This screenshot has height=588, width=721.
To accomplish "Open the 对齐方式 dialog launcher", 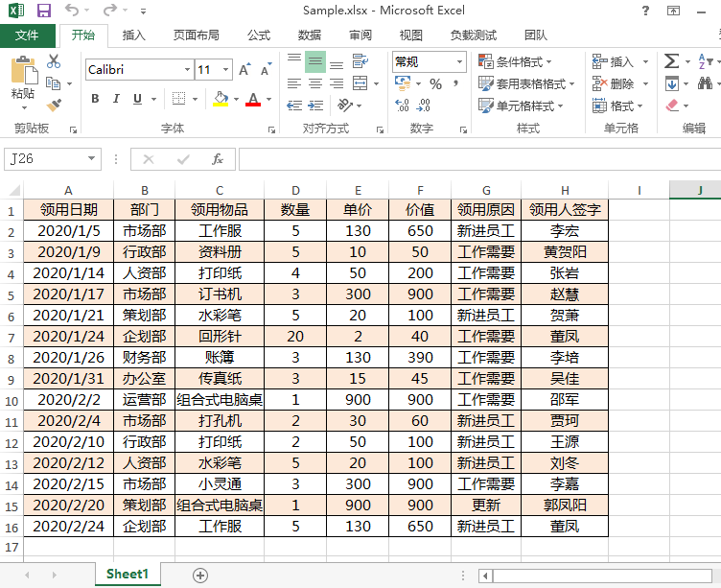I will coord(380,129).
